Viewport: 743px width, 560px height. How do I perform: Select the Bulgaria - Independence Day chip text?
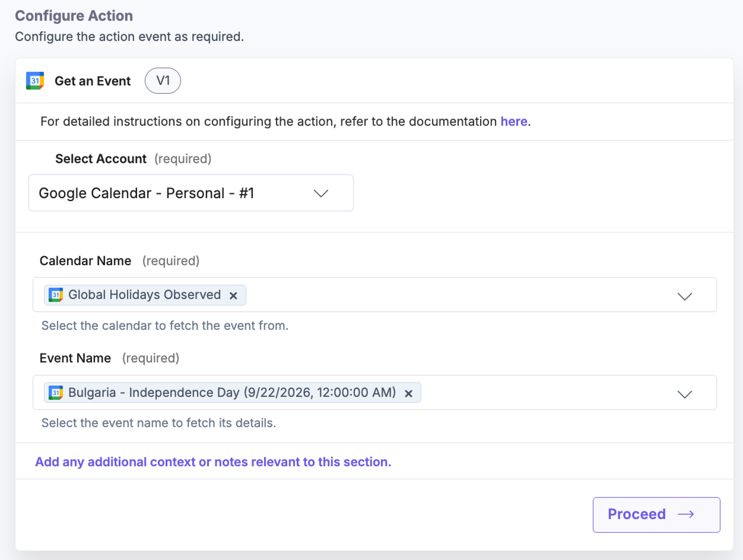coord(232,392)
